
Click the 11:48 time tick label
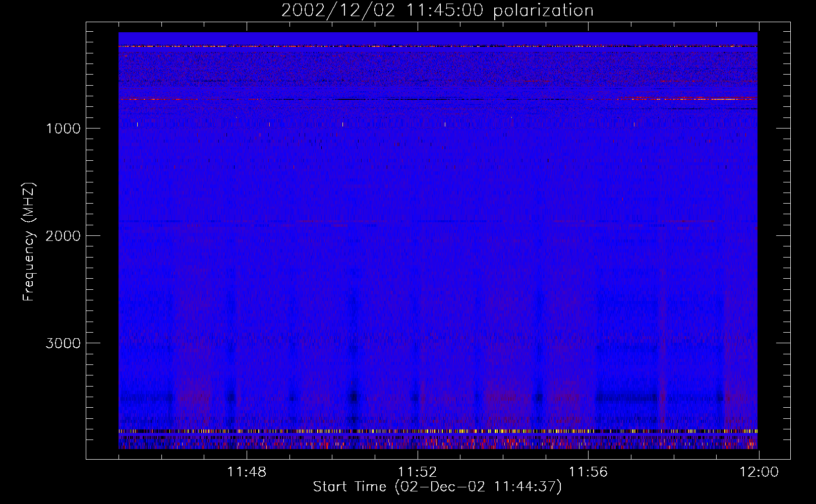[x=247, y=472]
